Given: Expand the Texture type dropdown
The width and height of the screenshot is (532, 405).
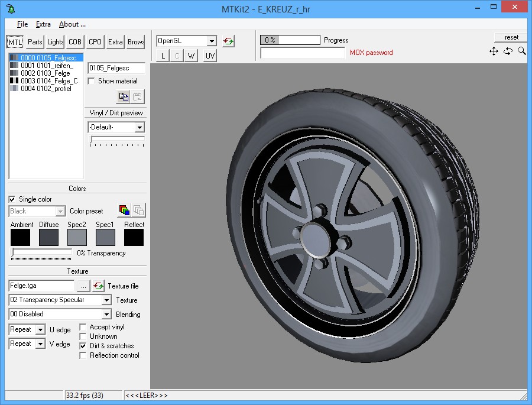Looking at the screenshot, I should (x=106, y=300).
